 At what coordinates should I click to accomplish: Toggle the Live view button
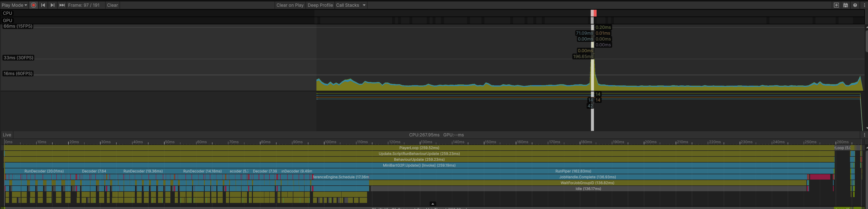click(7, 135)
